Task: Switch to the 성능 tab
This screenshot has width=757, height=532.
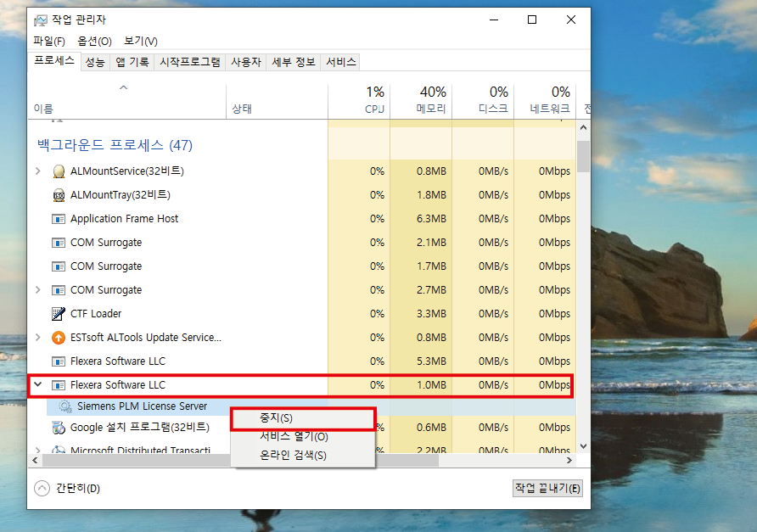Action: (x=95, y=62)
